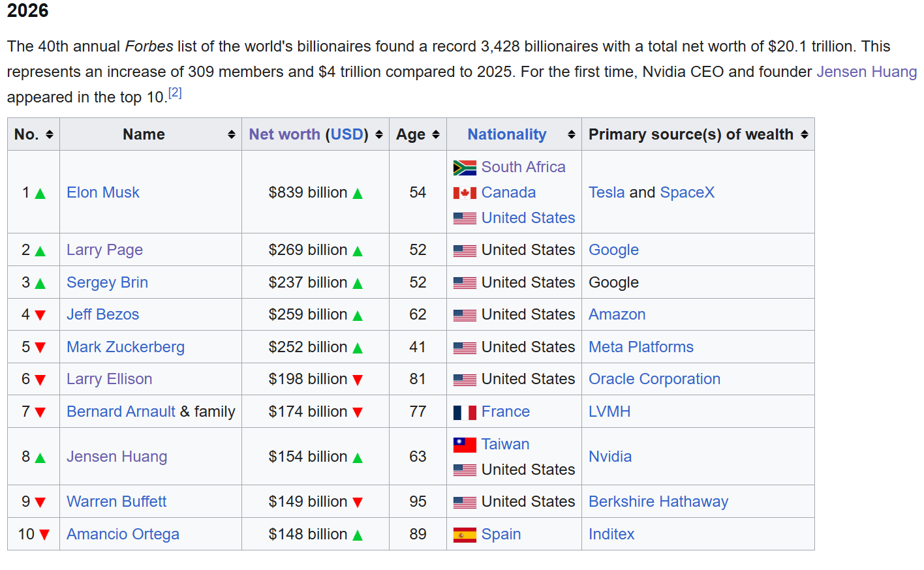Open the Tesla link
Image resolution: width=924 pixels, height=570 pixels.
click(607, 192)
